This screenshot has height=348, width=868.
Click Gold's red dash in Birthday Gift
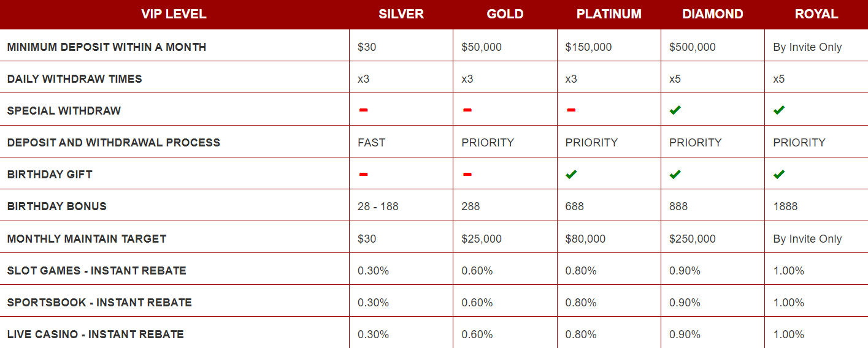tap(467, 174)
